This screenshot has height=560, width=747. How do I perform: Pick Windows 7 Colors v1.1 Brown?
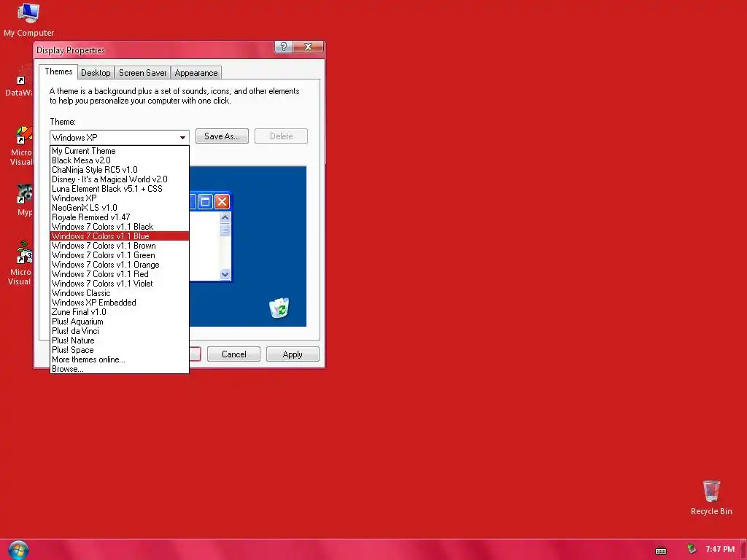tap(120, 246)
